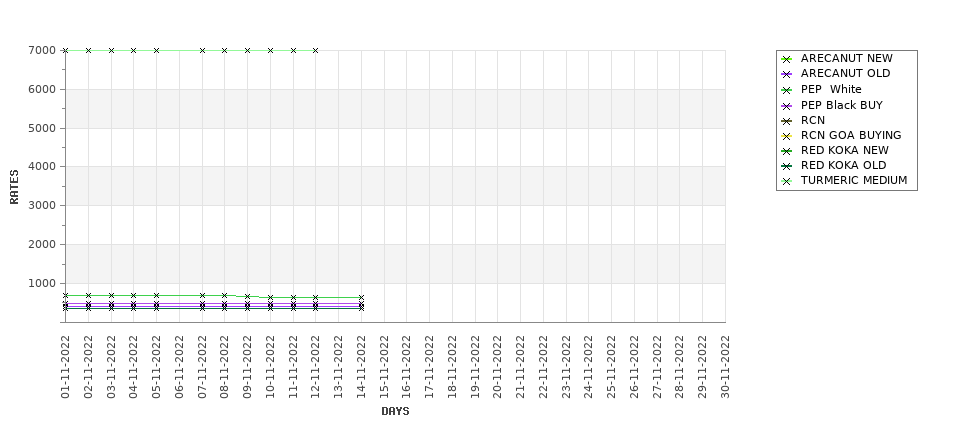Click the 7000 data point on 08-11-2022
The height and width of the screenshot is (429, 975).
tap(224, 50)
